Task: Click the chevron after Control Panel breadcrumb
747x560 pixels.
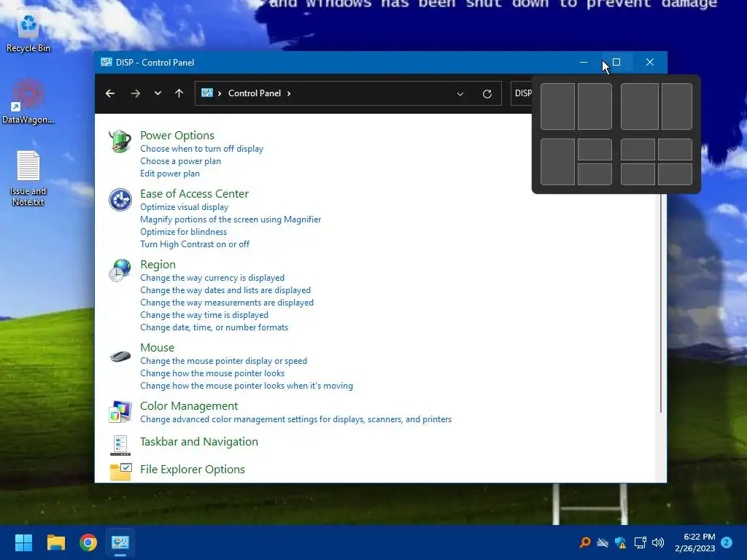Action: pos(289,93)
